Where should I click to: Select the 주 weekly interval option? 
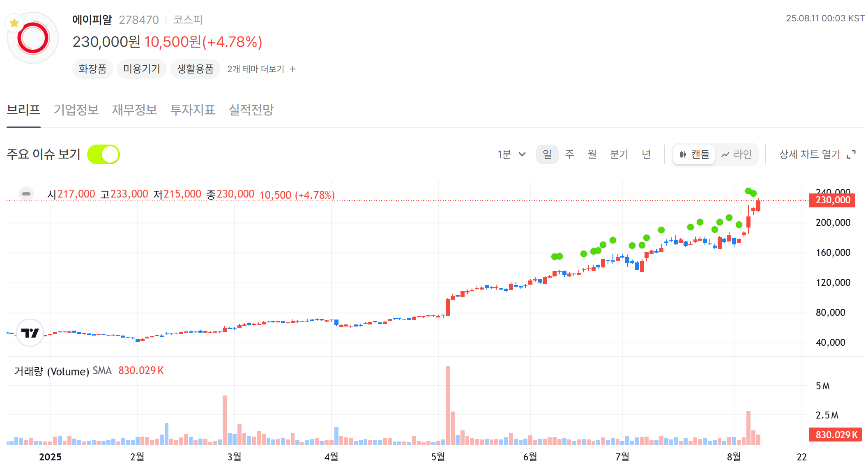(x=569, y=154)
